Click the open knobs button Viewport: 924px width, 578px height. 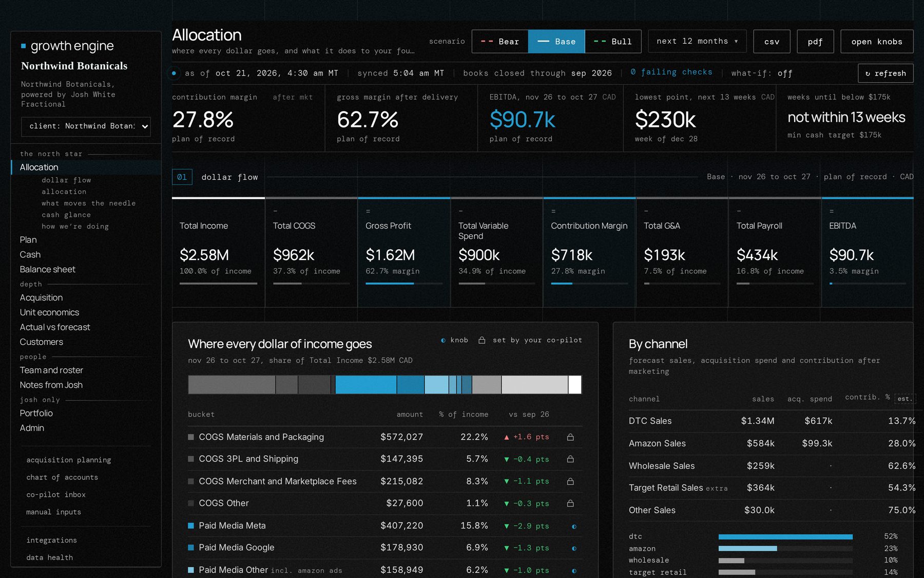point(877,42)
